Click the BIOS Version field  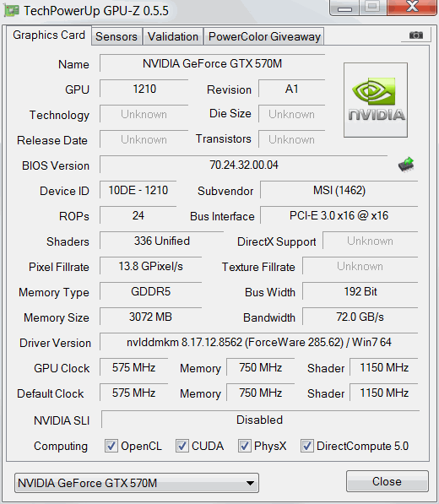244,165
